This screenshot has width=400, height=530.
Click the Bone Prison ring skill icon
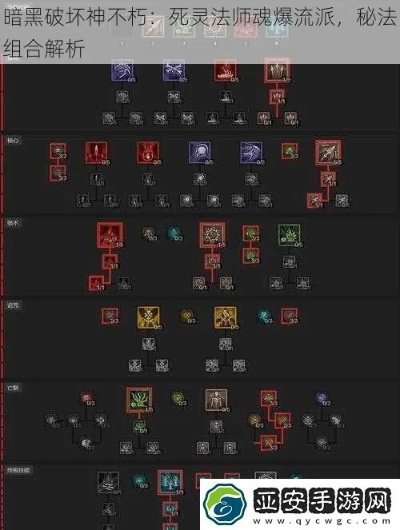[212, 235]
